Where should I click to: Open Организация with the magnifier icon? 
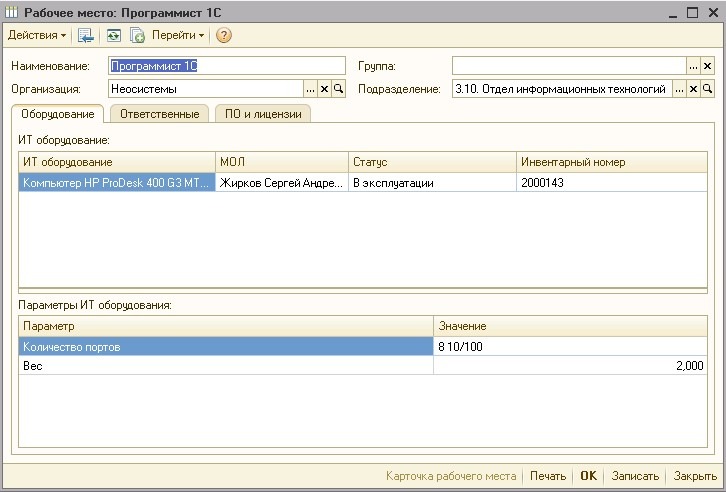[x=338, y=89]
